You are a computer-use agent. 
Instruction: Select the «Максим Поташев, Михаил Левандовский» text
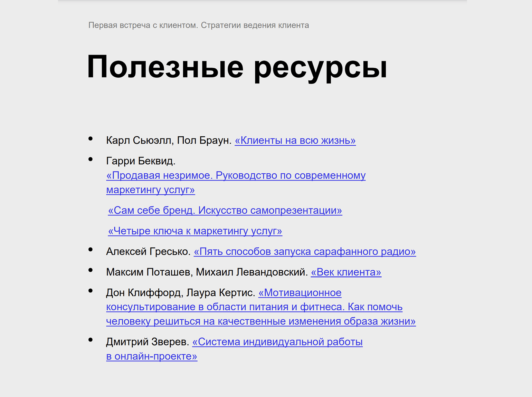pos(207,272)
